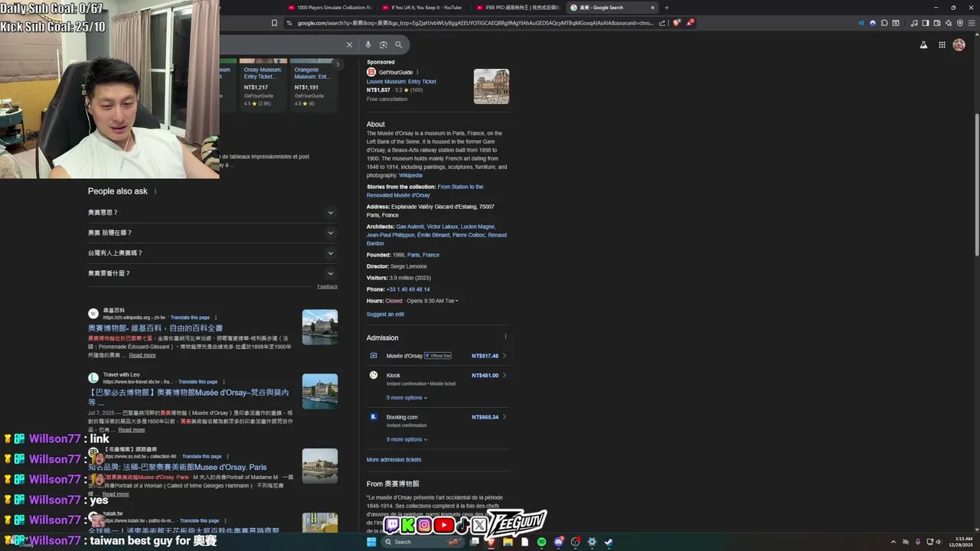Image resolution: width=980 pixels, height=551 pixels.
Task: Start a Google voice search
Action: [369, 45]
